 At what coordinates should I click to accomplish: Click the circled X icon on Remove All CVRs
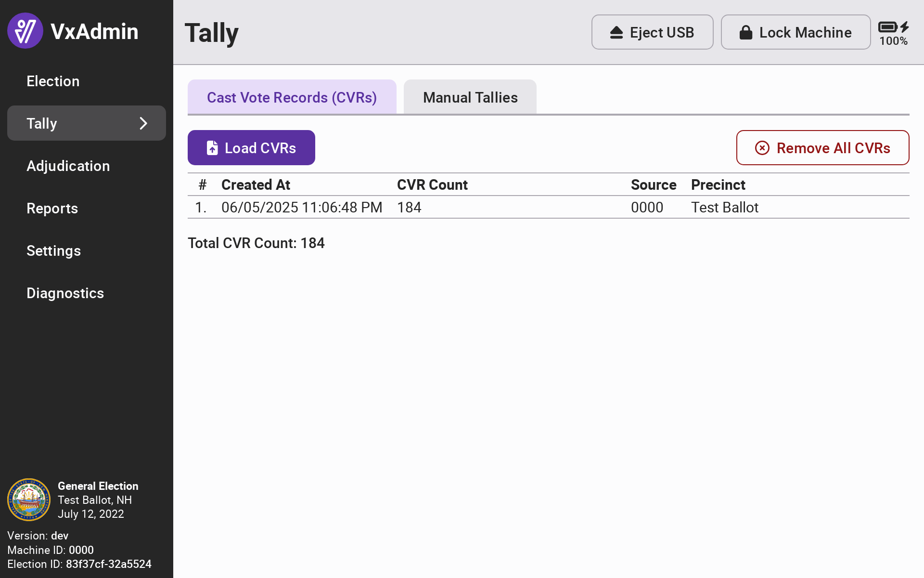(762, 148)
